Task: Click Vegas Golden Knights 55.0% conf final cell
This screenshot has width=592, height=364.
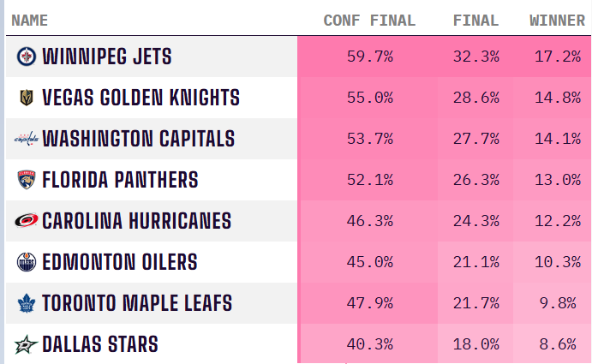Action: (x=370, y=98)
